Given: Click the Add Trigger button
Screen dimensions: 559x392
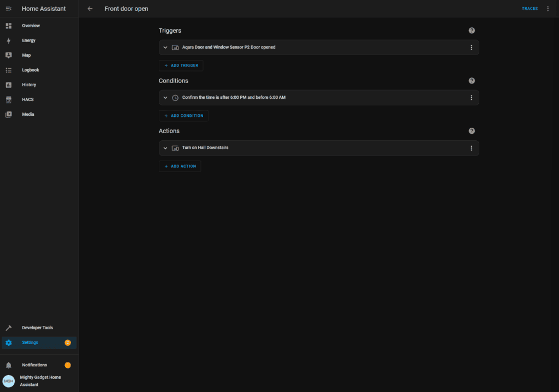Looking at the screenshot, I should click(181, 66).
